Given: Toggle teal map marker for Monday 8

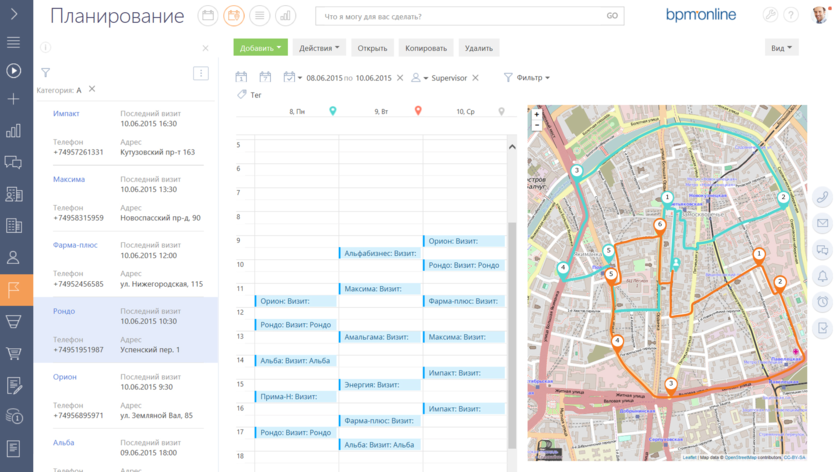Looking at the screenshot, I should 333,111.
